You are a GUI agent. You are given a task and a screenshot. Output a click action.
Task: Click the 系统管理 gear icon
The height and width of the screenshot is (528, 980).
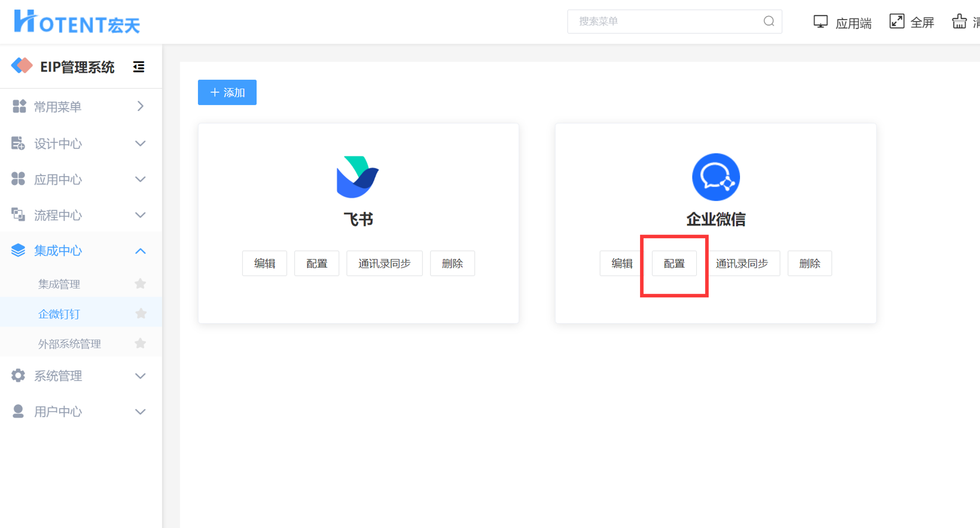[18, 376]
